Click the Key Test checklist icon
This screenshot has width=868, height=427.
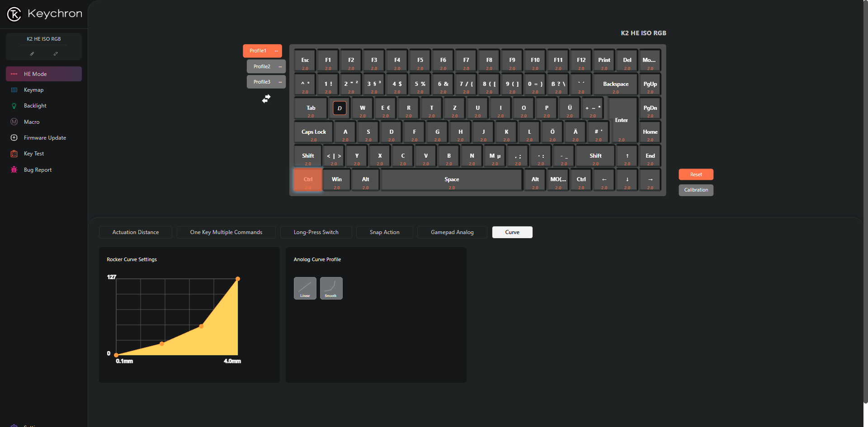(14, 154)
